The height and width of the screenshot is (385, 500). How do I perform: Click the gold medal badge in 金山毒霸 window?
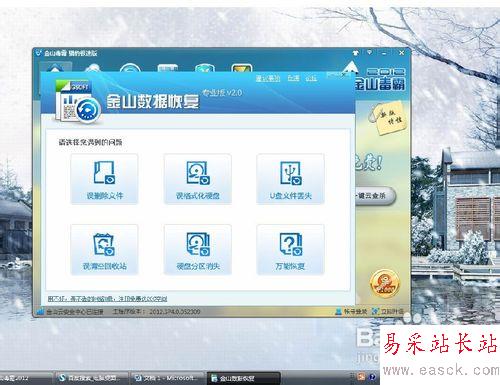[x=384, y=283]
